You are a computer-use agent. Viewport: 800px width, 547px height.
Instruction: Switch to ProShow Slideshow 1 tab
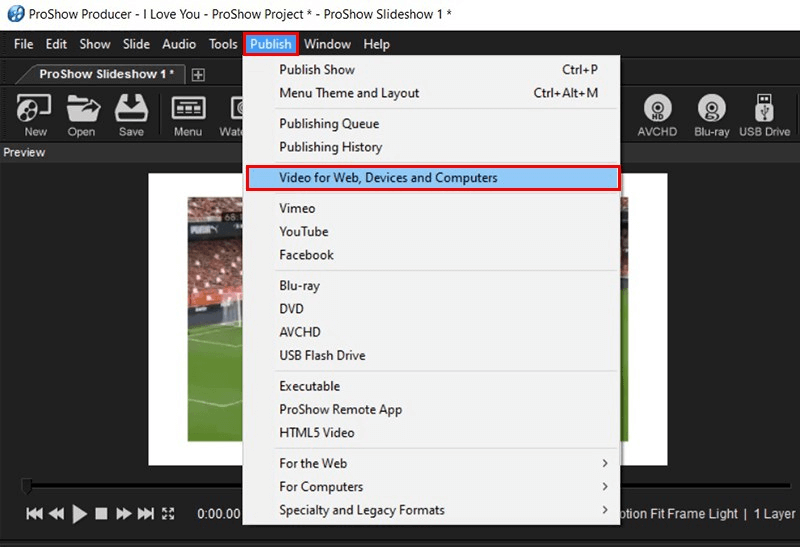coord(106,74)
